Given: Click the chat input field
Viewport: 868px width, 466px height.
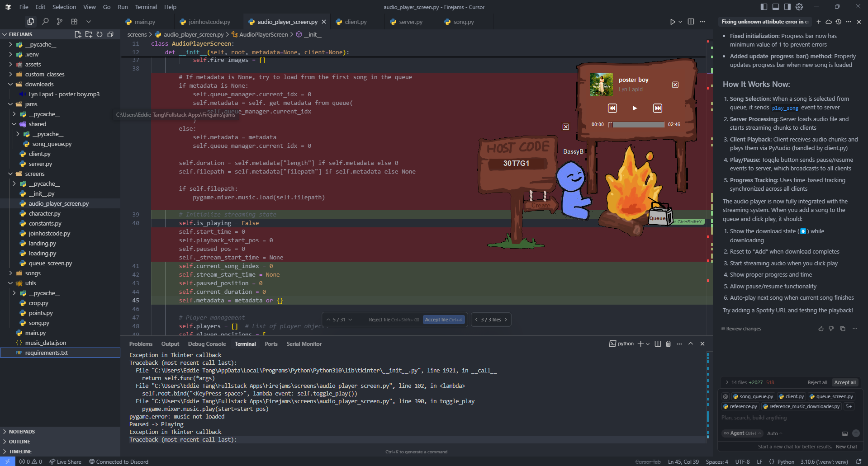Looking at the screenshot, I should point(790,418).
